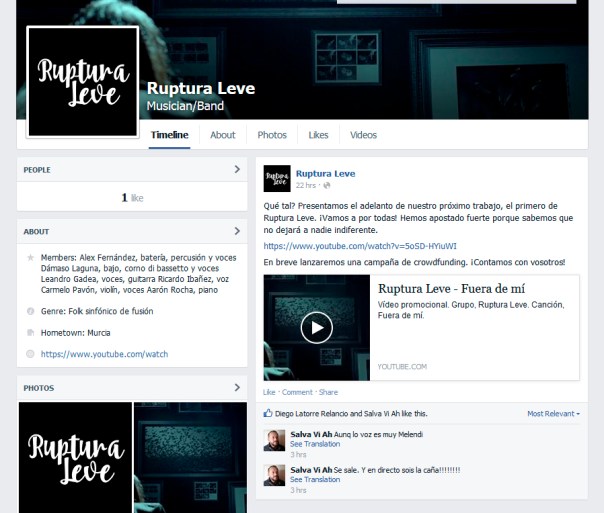Click the website globe icon in About
Viewport: 604px width, 513px height.
click(x=30, y=354)
